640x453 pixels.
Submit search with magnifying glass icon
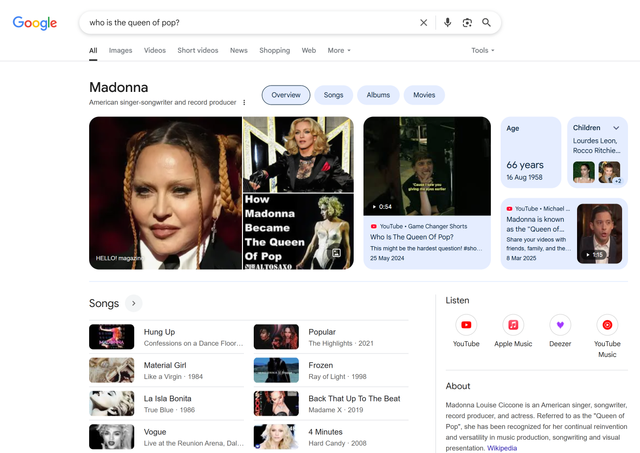coord(486,22)
